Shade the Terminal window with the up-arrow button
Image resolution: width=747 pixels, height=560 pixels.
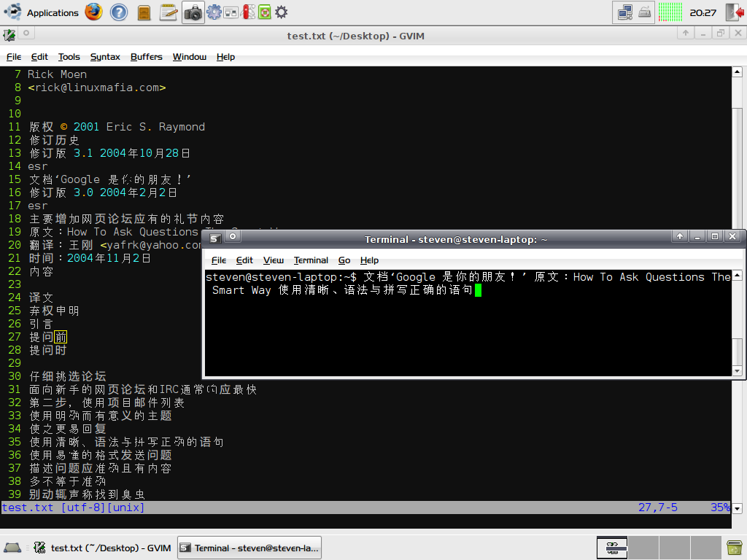(x=680, y=236)
